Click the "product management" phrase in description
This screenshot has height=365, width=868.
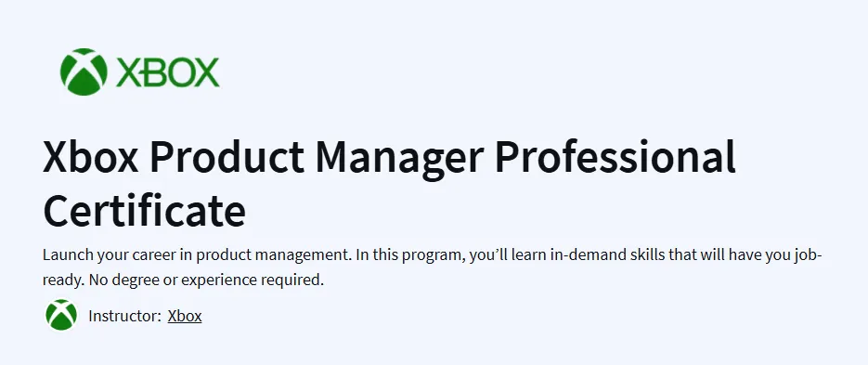pyautogui.click(x=274, y=256)
